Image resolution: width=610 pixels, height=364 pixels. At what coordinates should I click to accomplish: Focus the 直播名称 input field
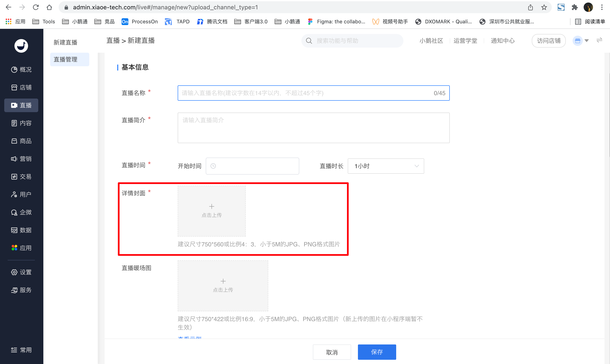coord(314,93)
